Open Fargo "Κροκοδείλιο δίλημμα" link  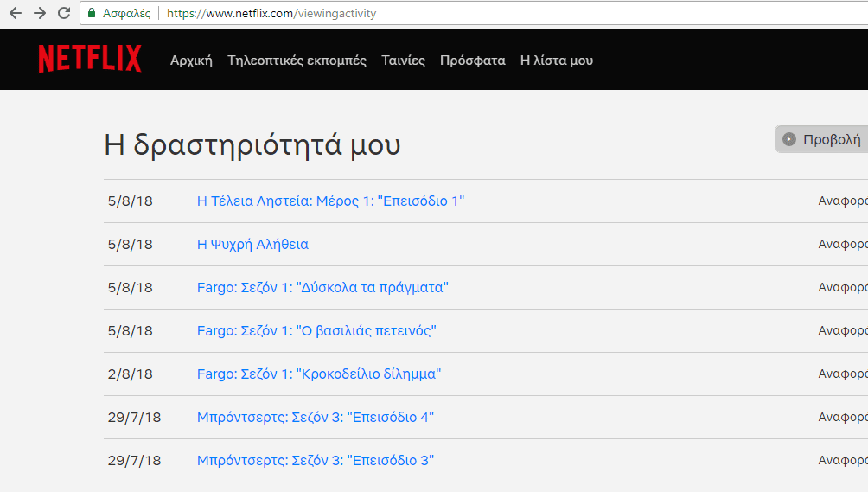coord(319,374)
